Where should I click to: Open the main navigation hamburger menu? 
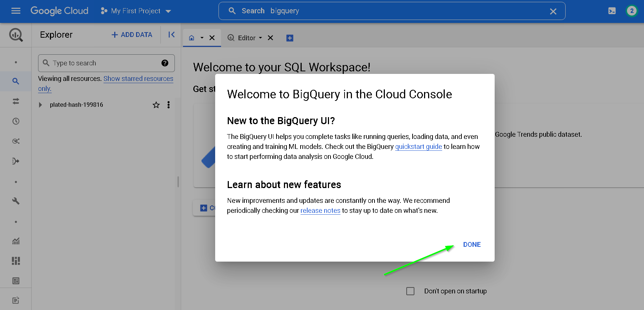[x=16, y=11]
